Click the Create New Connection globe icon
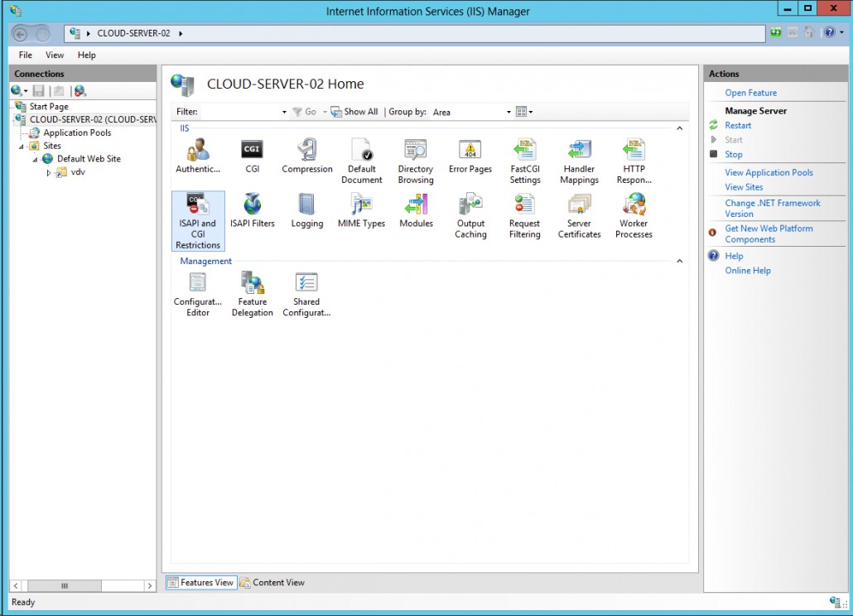Image resolution: width=853 pixels, height=616 pixels. [x=17, y=91]
